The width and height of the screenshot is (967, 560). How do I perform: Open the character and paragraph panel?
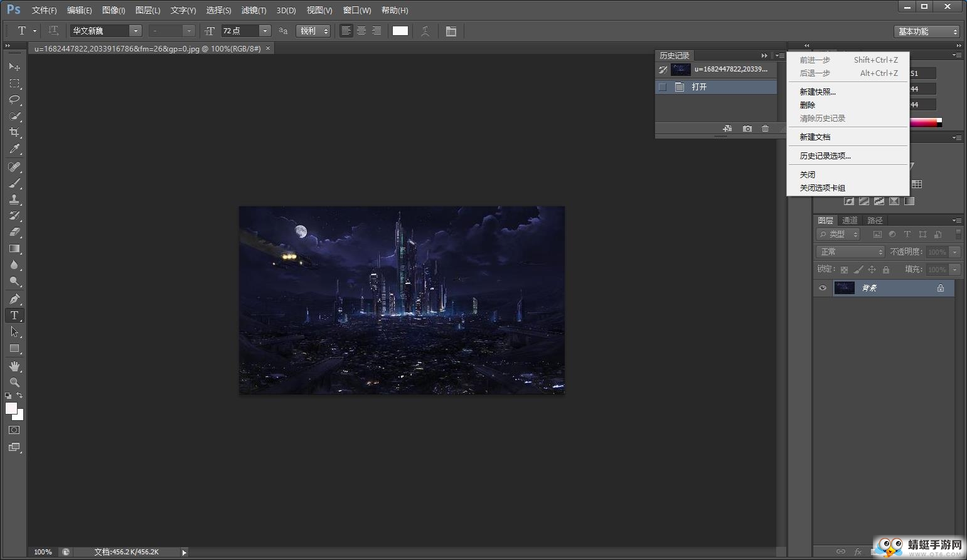451,31
